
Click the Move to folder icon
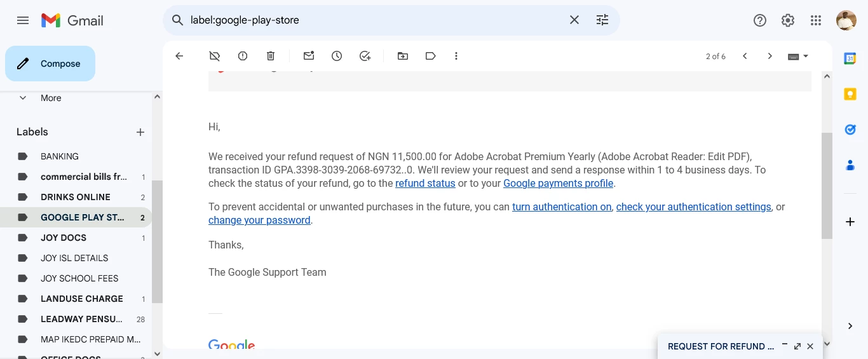click(403, 56)
